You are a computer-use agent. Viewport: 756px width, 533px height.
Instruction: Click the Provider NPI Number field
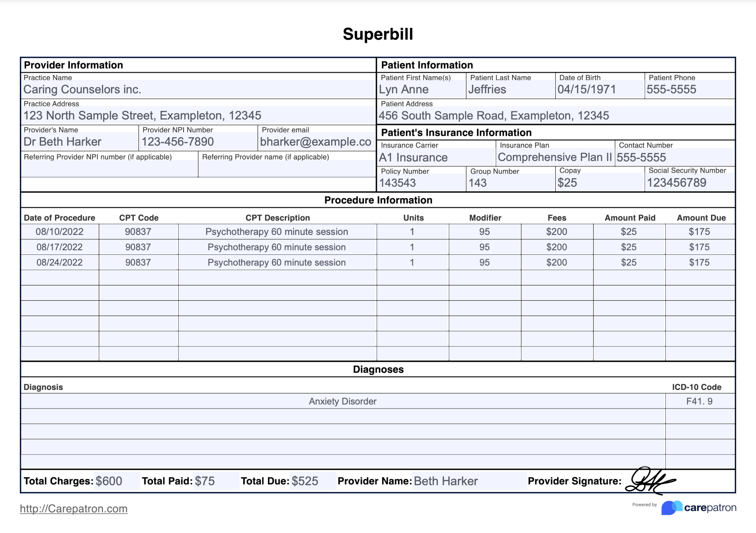click(x=198, y=142)
